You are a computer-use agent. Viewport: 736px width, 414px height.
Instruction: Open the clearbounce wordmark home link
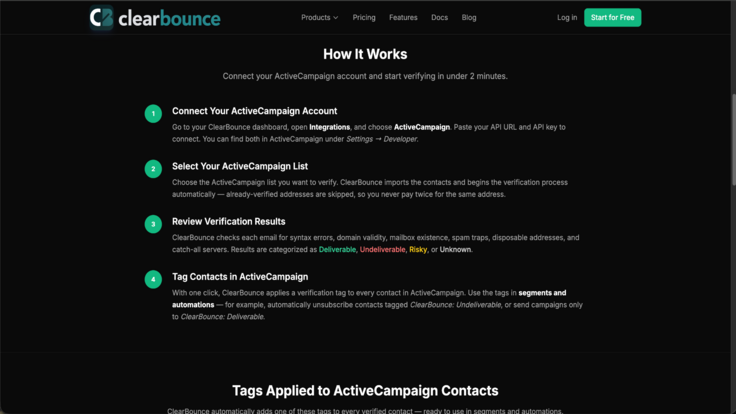pyautogui.click(x=169, y=19)
